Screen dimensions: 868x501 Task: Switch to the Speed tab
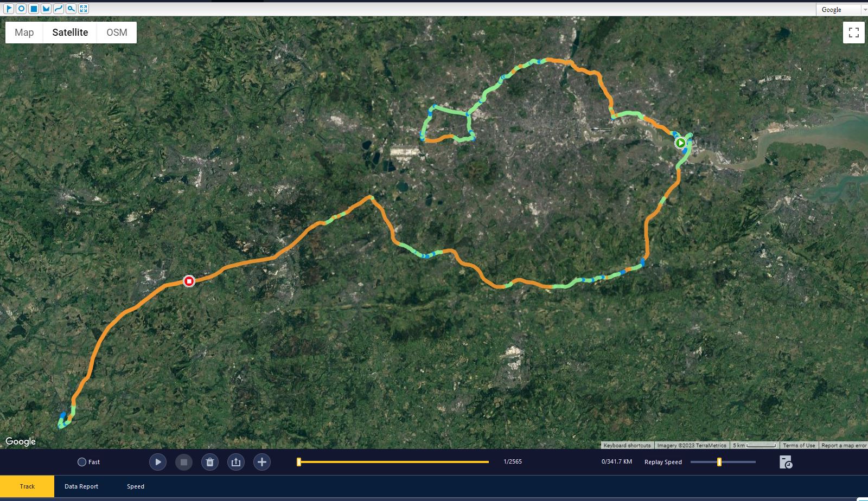point(136,486)
